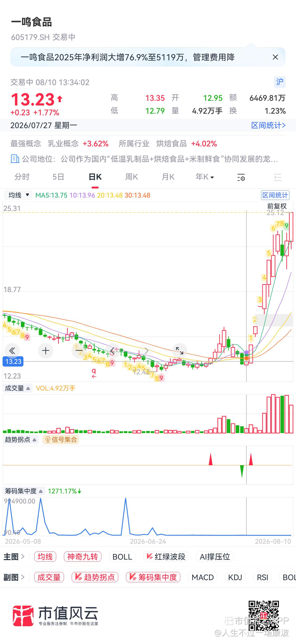Expand the 年K period dropdown
The height and width of the screenshot is (644, 296).
click(x=205, y=177)
